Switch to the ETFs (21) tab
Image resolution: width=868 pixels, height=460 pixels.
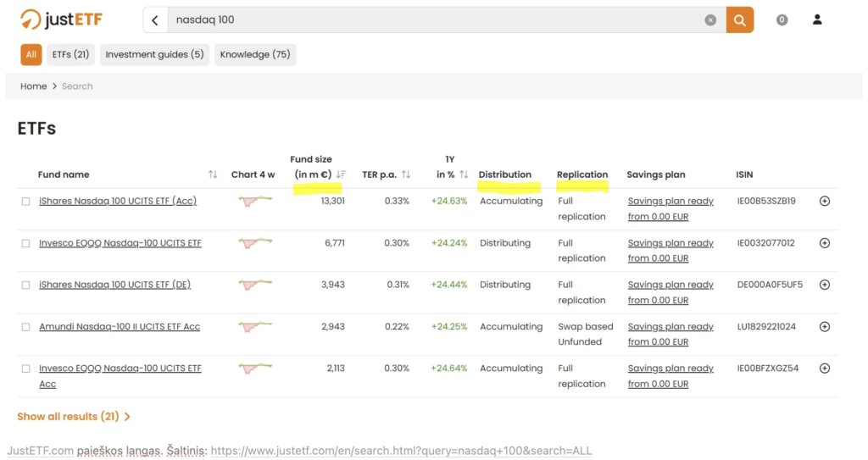[x=70, y=54]
